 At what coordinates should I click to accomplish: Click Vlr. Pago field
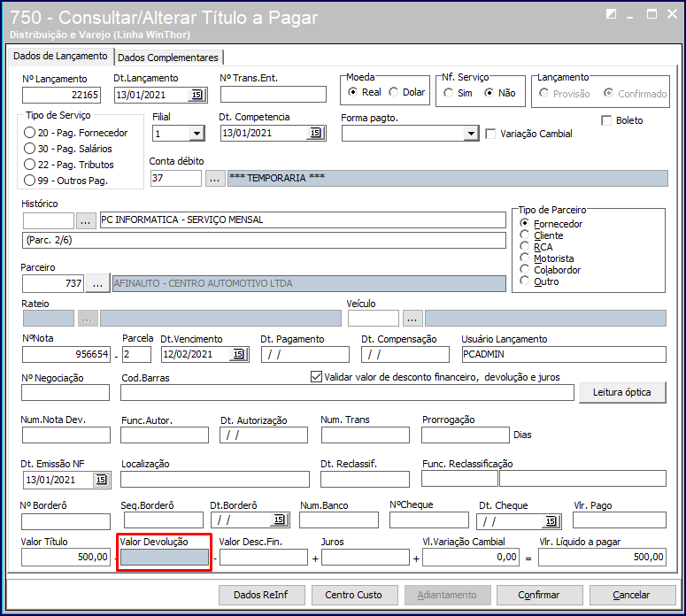[x=620, y=520]
